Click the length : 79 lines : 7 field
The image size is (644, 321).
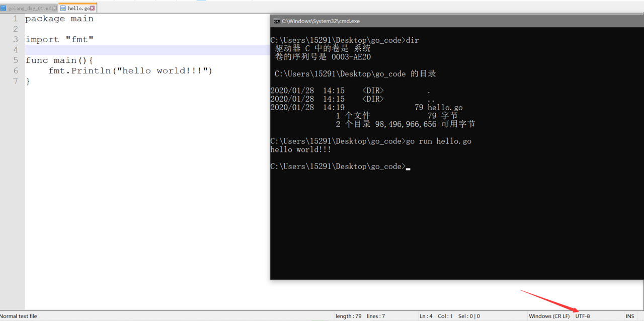360,316
